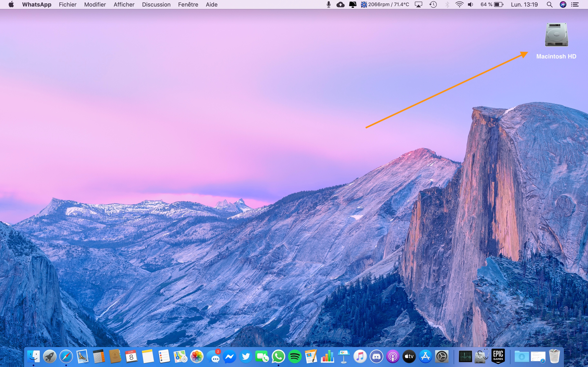This screenshot has width=588, height=367.
Task: Open Messenger from the Dock
Action: coord(229,356)
